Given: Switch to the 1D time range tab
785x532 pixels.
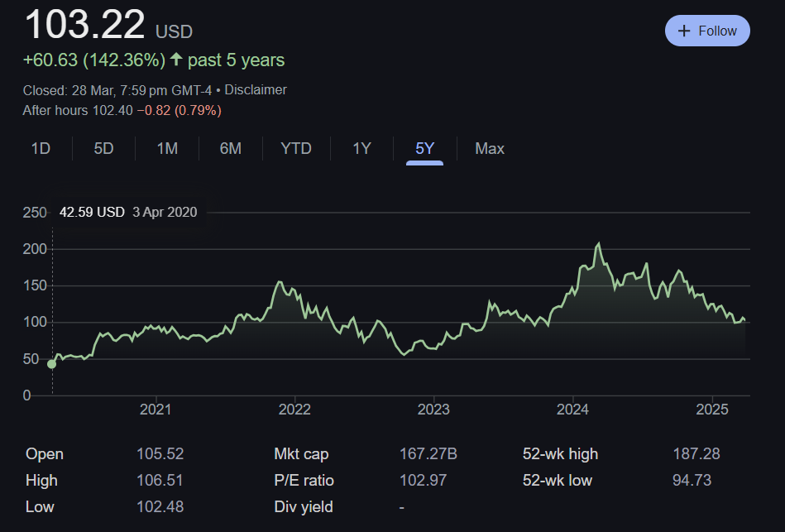Looking at the screenshot, I should click(x=41, y=149).
